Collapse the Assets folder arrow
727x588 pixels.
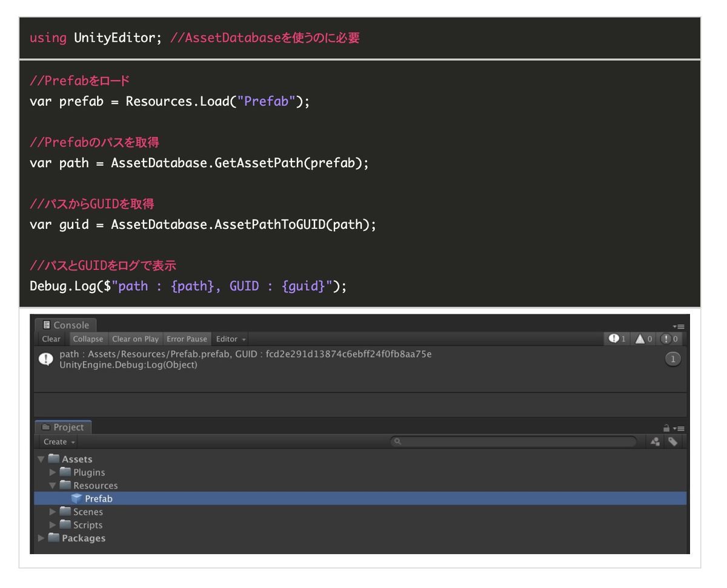[x=41, y=460]
